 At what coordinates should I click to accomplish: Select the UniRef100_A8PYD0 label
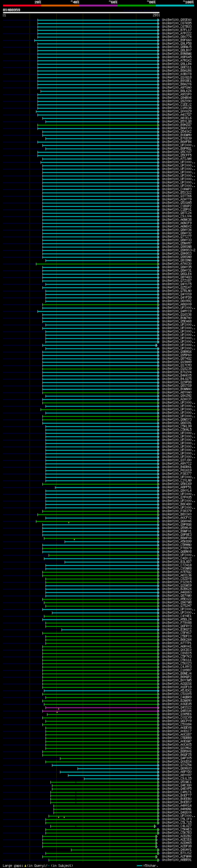click(x=177, y=772)
